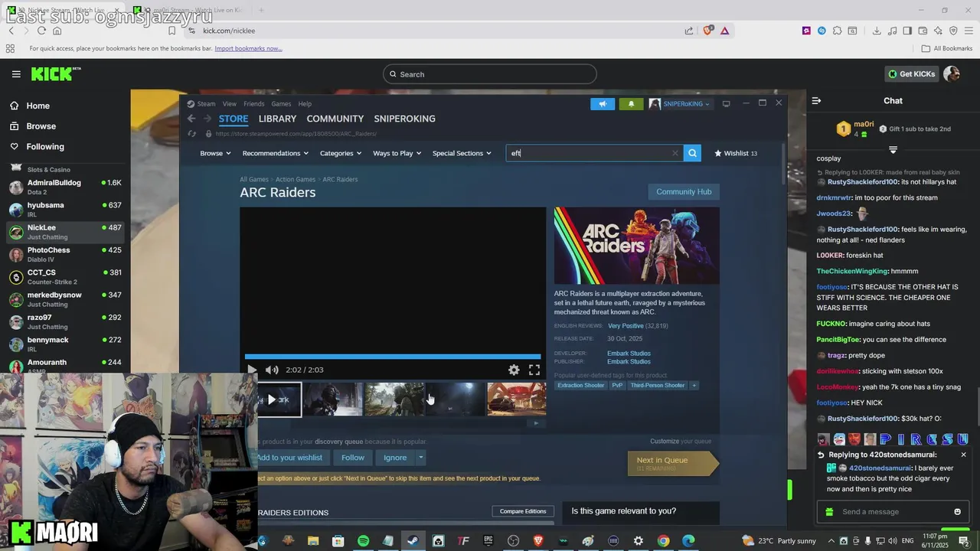
Task: Open browser downloads icon
Action: [877, 31]
